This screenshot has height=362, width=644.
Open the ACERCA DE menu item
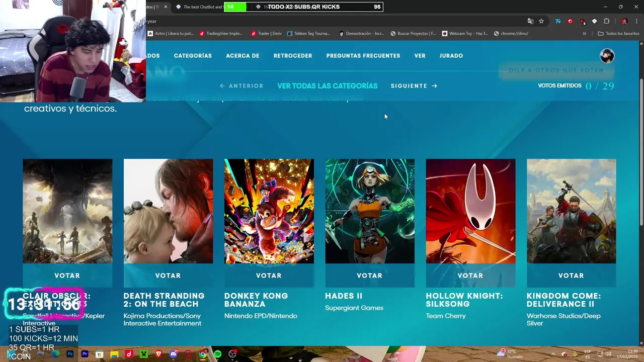[243, 56]
